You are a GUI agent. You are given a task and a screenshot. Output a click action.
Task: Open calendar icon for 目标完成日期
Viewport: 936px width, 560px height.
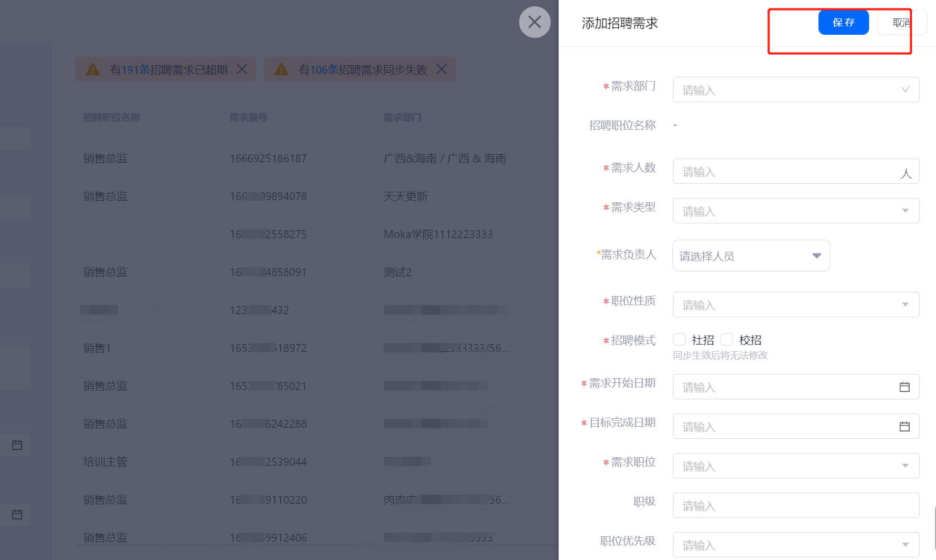tap(904, 426)
